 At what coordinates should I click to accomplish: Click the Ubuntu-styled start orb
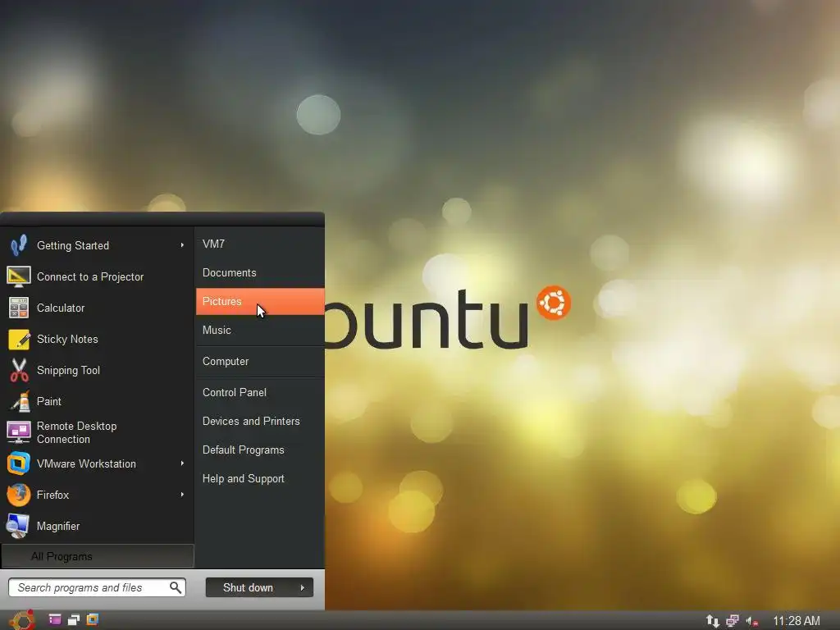click(x=22, y=620)
